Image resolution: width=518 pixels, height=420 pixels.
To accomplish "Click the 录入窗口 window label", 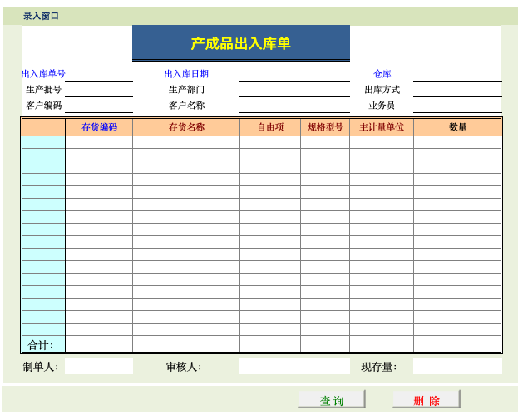I will pos(41,16).
